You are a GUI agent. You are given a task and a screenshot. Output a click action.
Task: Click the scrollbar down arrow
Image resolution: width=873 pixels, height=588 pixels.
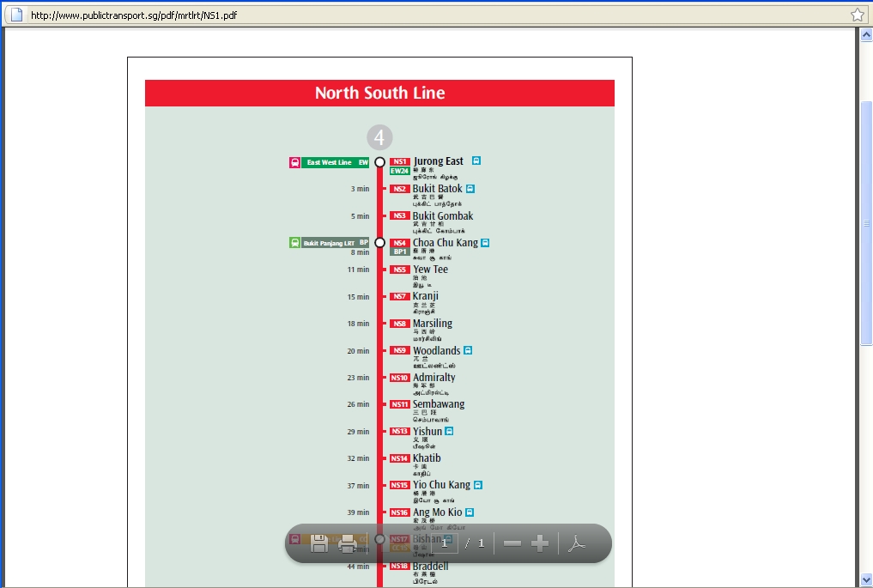(x=864, y=580)
